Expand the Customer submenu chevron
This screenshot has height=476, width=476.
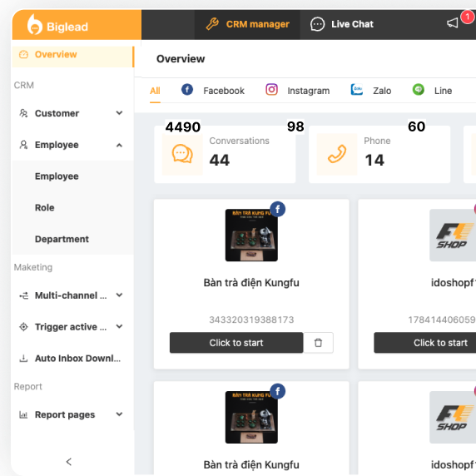119,113
